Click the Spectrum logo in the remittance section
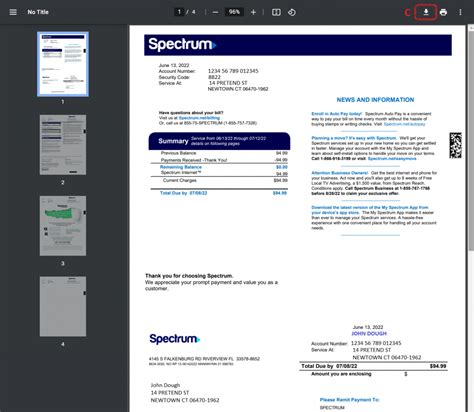 [x=174, y=339]
